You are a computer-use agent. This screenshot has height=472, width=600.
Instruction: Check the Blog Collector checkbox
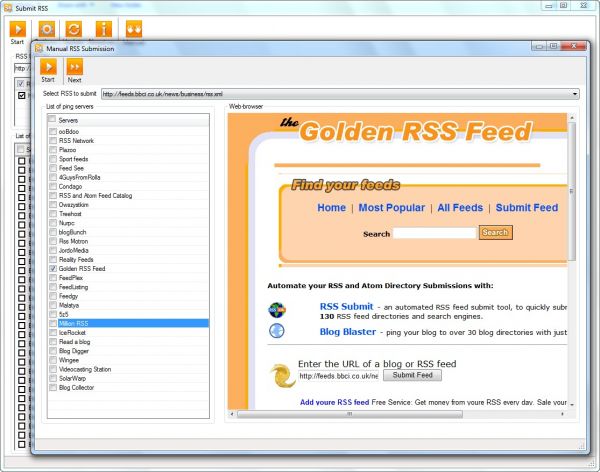coord(53,387)
